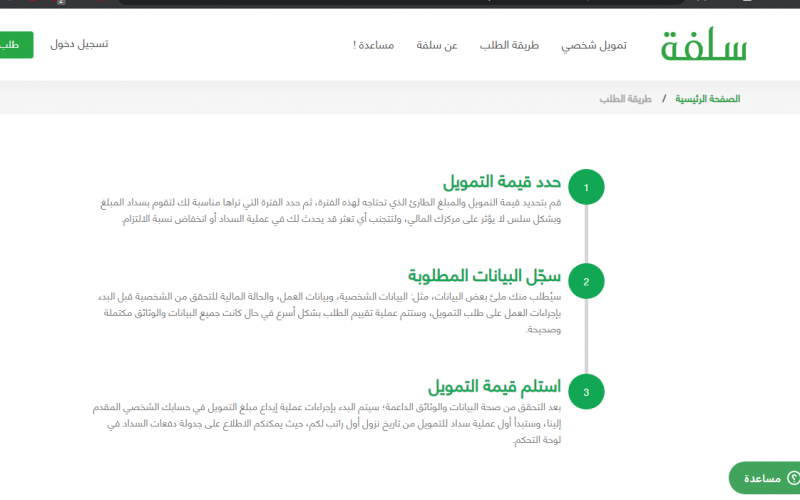Click the step 2 green circle
Viewport: 800px width, 500px height.
(586, 281)
